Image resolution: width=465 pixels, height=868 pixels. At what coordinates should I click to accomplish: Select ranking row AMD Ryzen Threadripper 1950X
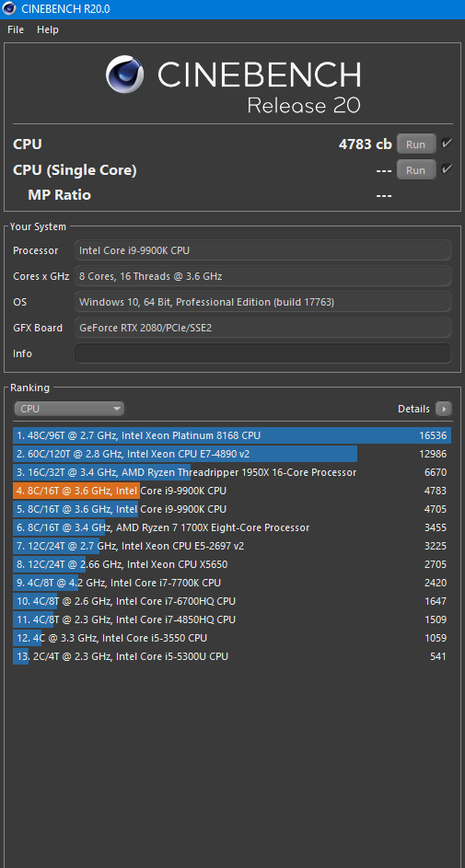(232, 472)
